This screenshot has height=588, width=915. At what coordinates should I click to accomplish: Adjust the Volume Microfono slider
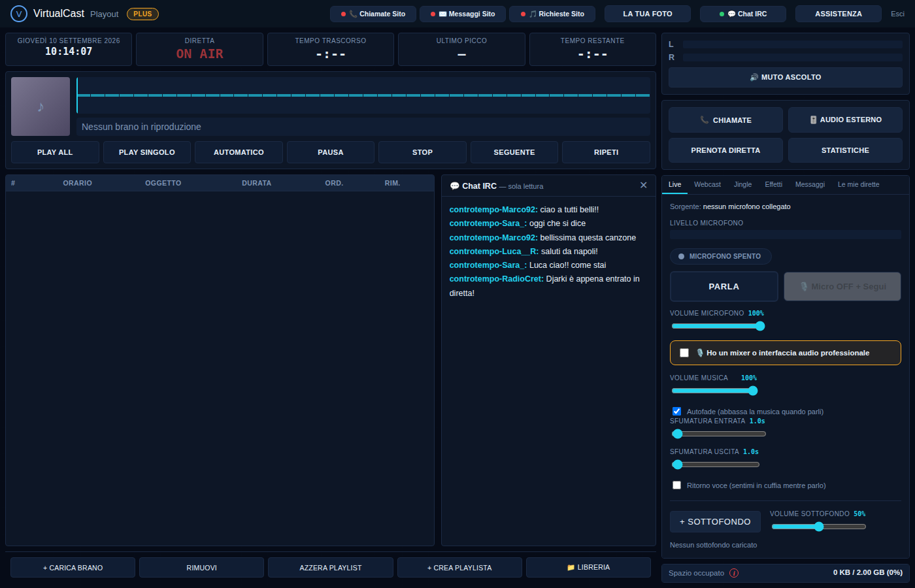coord(718,326)
